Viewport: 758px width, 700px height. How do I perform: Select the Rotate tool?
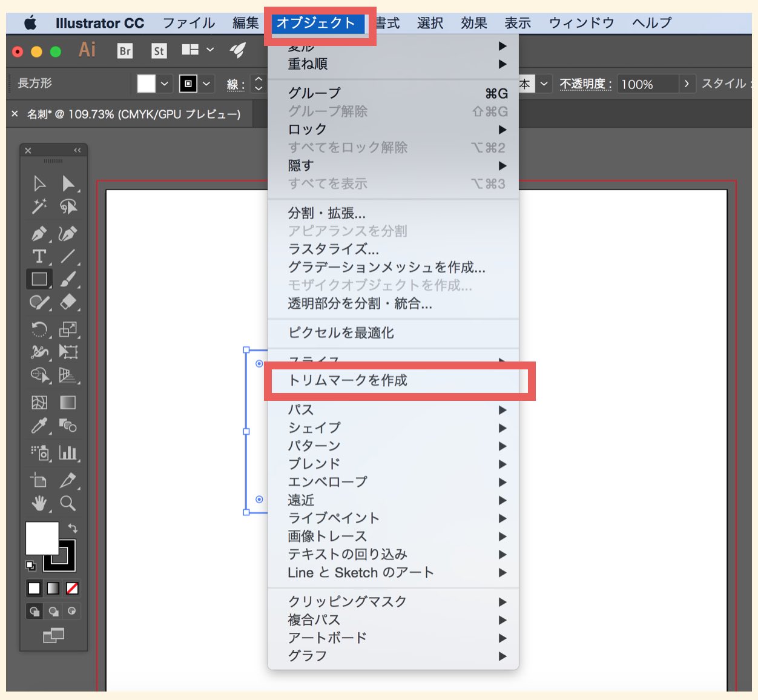click(x=39, y=329)
